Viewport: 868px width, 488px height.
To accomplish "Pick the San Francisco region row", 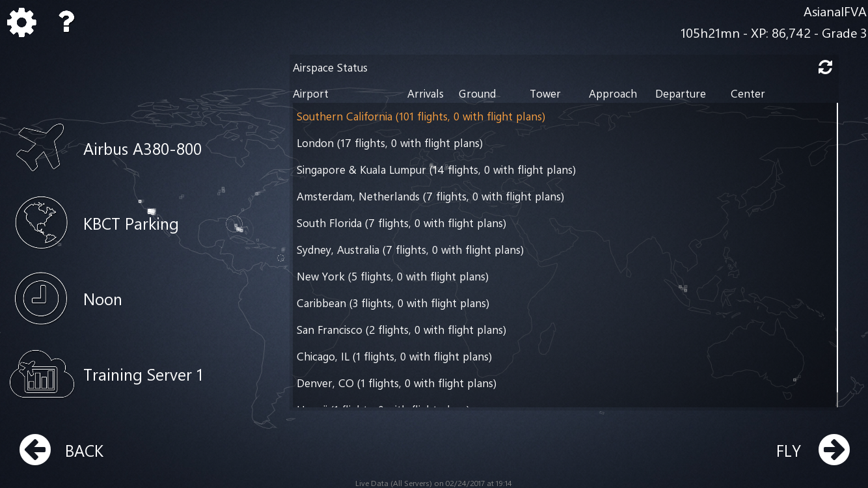I will 563,330.
